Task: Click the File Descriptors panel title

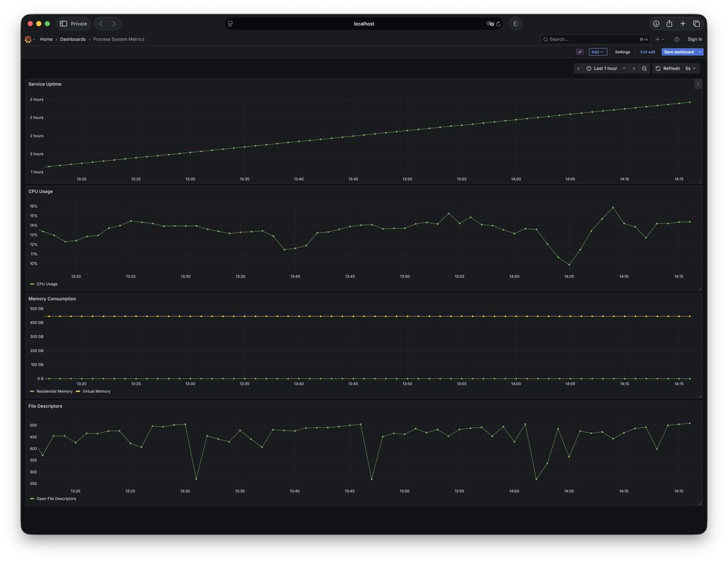Action: 45,406
